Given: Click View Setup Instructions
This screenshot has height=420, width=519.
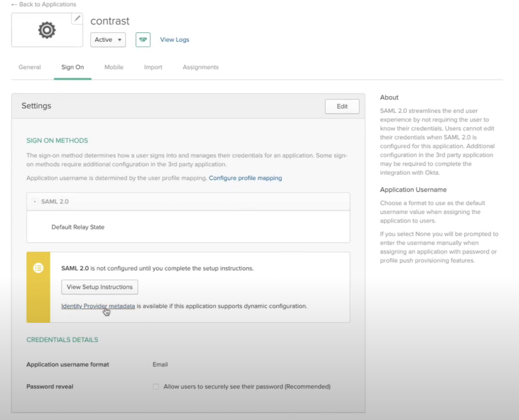Looking at the screenshot, I should click(x=99, y=287).
